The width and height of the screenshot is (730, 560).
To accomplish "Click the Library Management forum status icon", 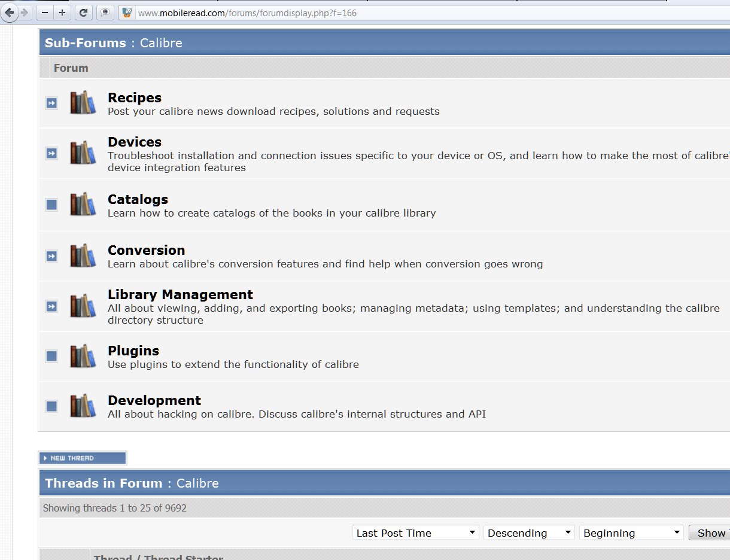I will 51,306.
